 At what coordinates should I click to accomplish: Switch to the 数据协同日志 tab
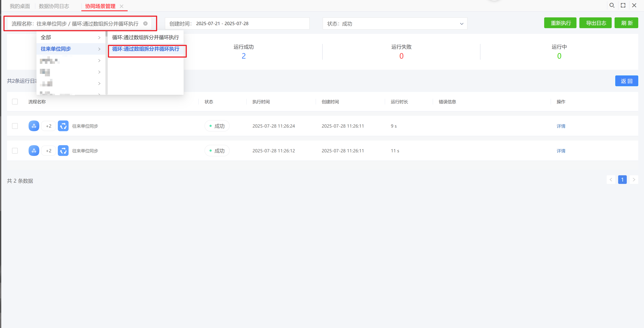coord(54,6)
